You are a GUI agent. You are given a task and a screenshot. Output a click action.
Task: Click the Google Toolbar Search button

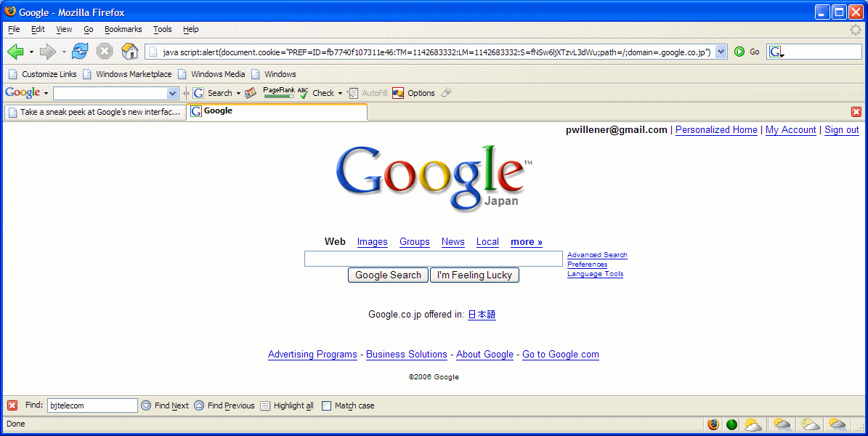[213, 93]
